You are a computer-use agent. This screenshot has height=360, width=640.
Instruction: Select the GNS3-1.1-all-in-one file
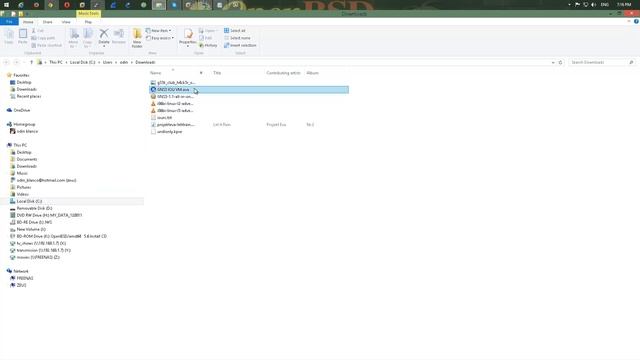(172, 97)
